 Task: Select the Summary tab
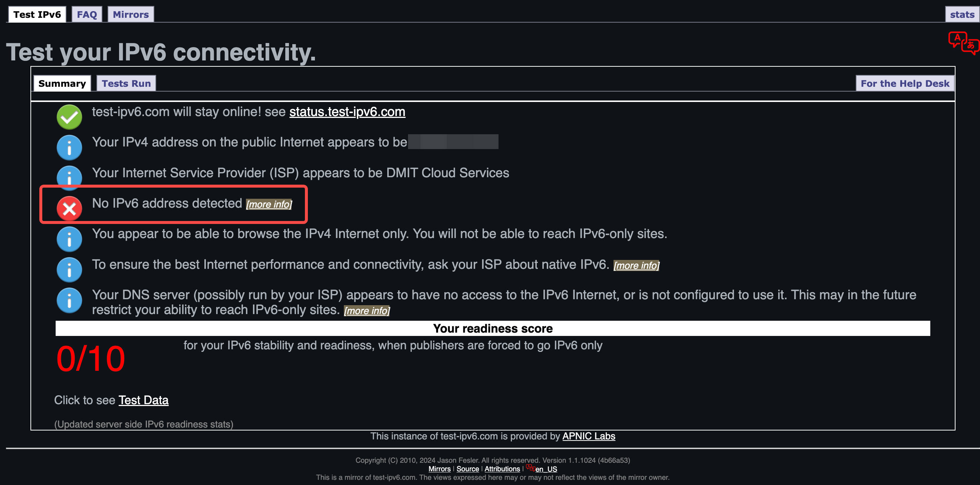click(62, 83)
